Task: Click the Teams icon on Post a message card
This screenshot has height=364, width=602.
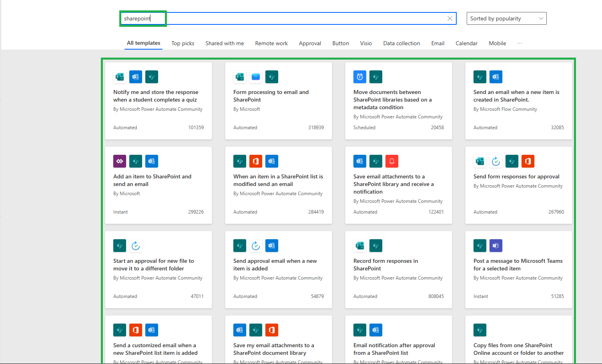Action: click(496, 246)
